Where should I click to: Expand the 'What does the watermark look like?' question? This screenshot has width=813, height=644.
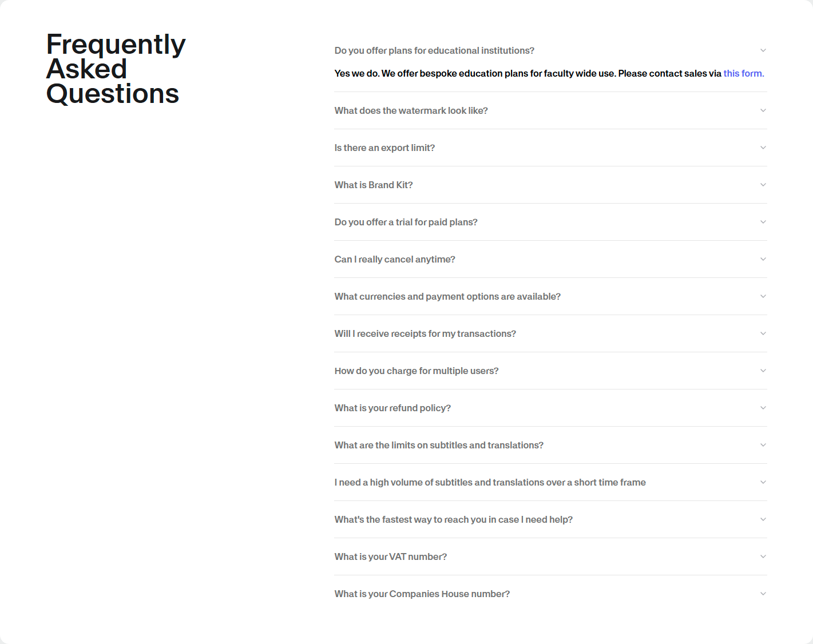coord(411,110)
